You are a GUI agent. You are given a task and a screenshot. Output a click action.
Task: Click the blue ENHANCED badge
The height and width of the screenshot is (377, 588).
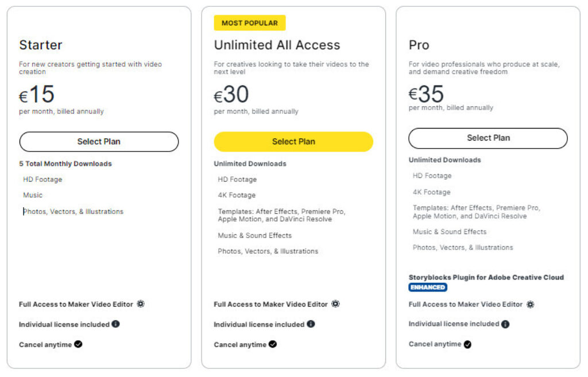428,287
